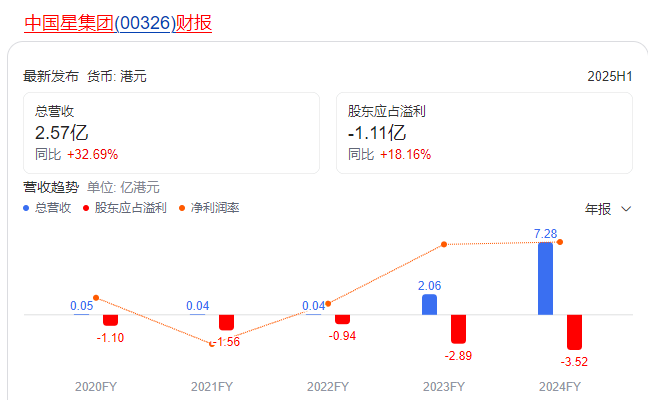Click the 2024FY blue revenue bar 7.28

pos(545,279)
